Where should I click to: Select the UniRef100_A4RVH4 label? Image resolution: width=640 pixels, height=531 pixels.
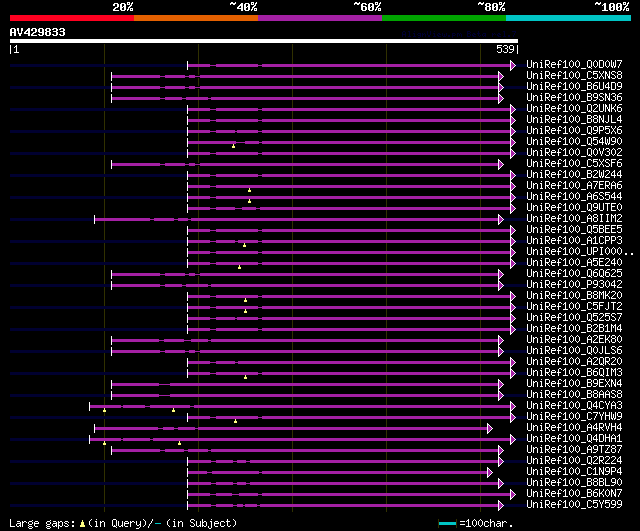tap(574, 428)
